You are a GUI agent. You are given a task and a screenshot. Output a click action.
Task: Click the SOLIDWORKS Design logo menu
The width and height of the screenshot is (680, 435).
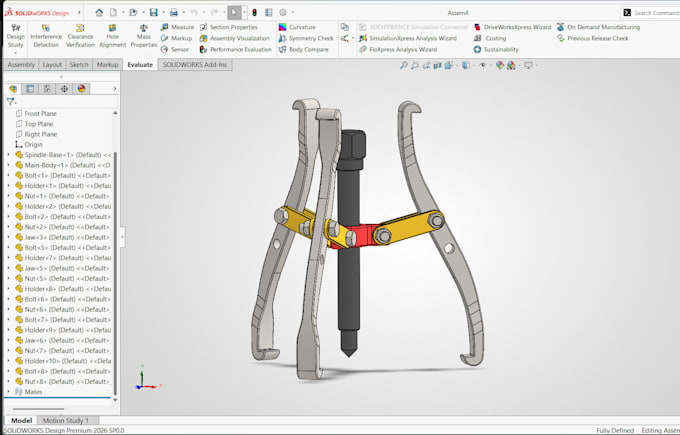[37, 13]
